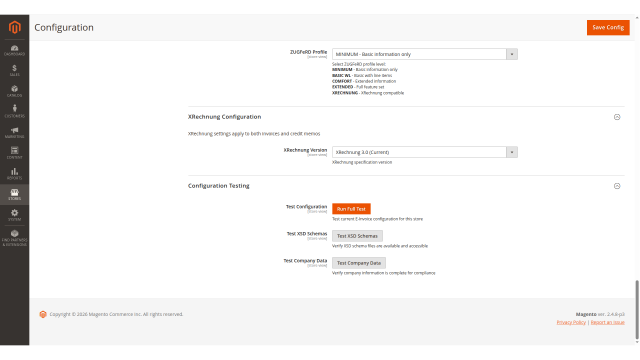Click the XRechnung Configuration heading
This screenshot has height=360, width=640.
224,117
